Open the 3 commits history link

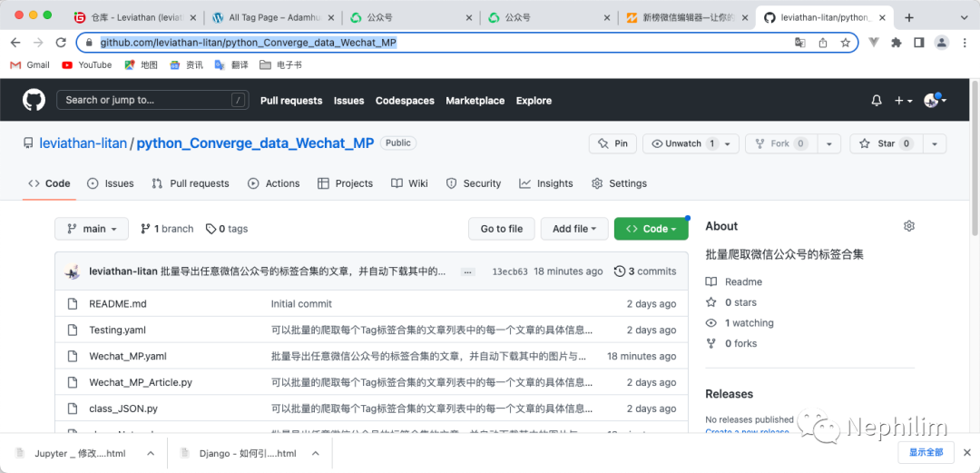tap(645, 271)
